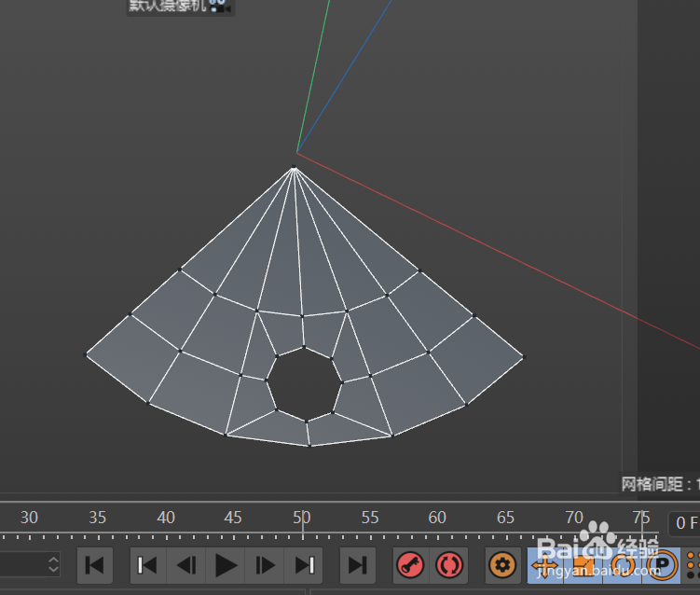The width and height of the screenshot is (700, 595).
Task: Click frame 75 on the timeline ruler
Action: 641,518
